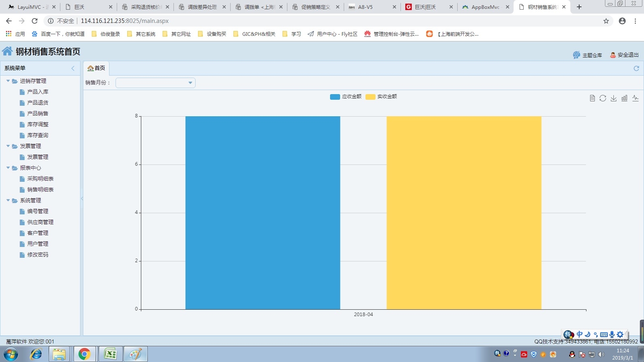This screenshot has width=644, height=362.
Task: Open Excel from the Windows taskbar
Action: [x=110, y=354]
